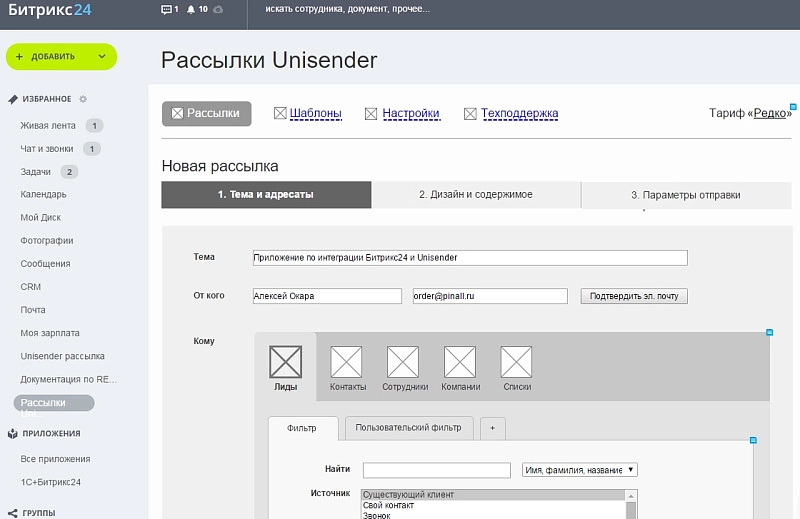Select the Лиды recipient icon

tap(286, 362)
